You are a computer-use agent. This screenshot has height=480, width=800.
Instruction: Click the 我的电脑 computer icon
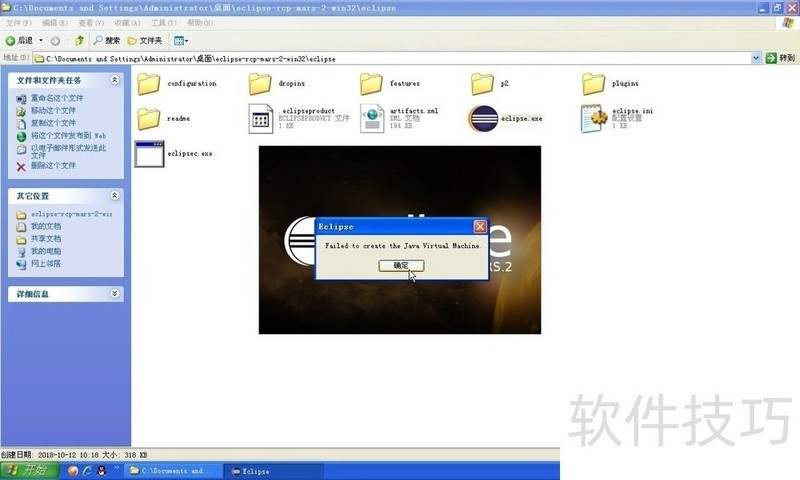(21, 252)
